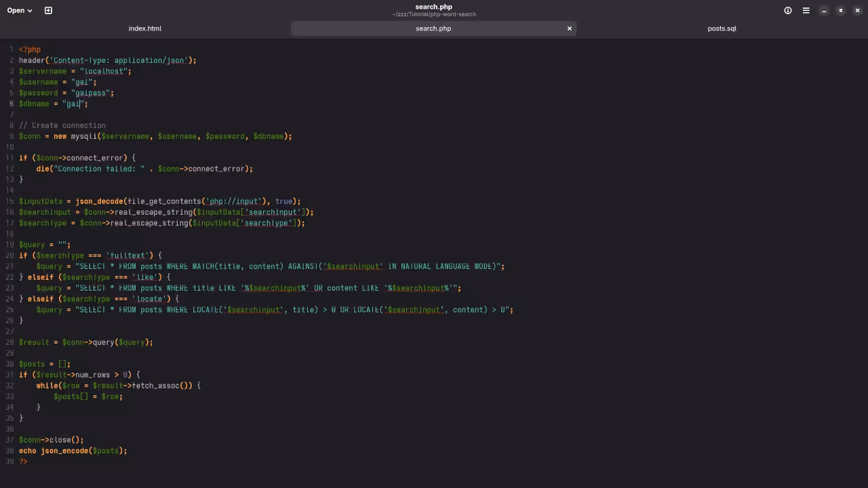This screenshot has width=868, height=488.
Task: Close the search.php tab
Action: (x=570, y=28)
